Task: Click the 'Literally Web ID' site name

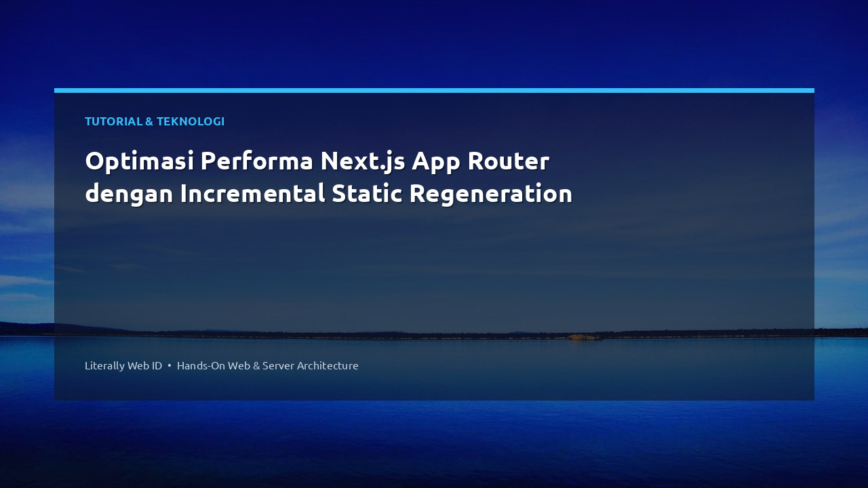Action: 123,365
